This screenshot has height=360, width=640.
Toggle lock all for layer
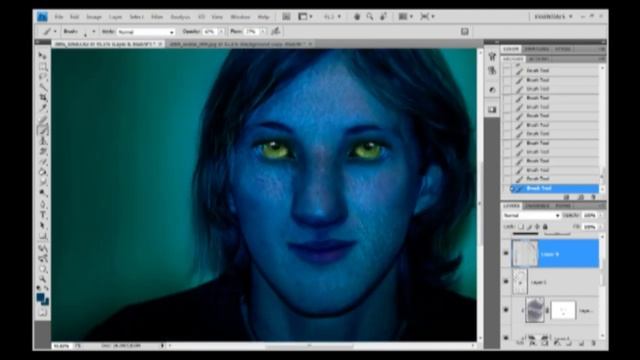[x=545, y=227]
